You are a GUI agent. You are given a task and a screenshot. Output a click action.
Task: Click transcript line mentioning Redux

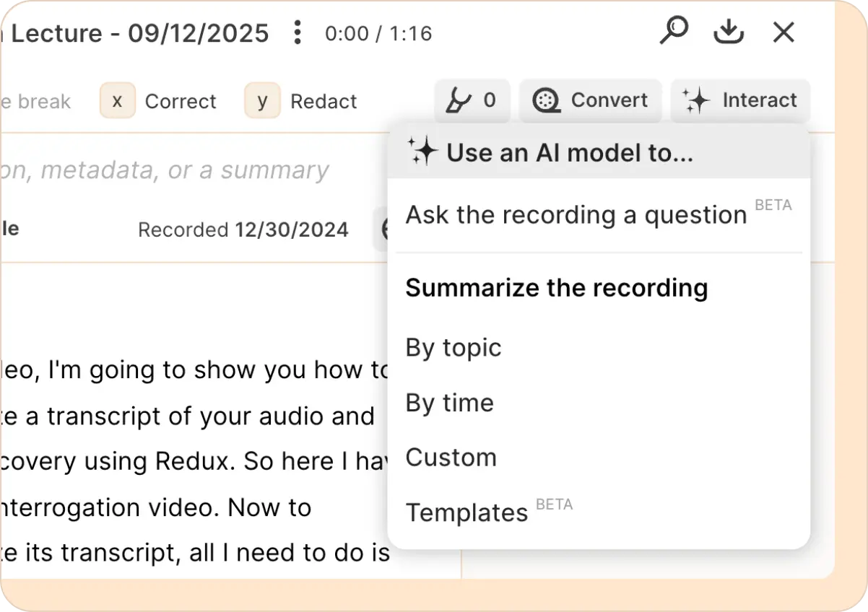point(194,462)
